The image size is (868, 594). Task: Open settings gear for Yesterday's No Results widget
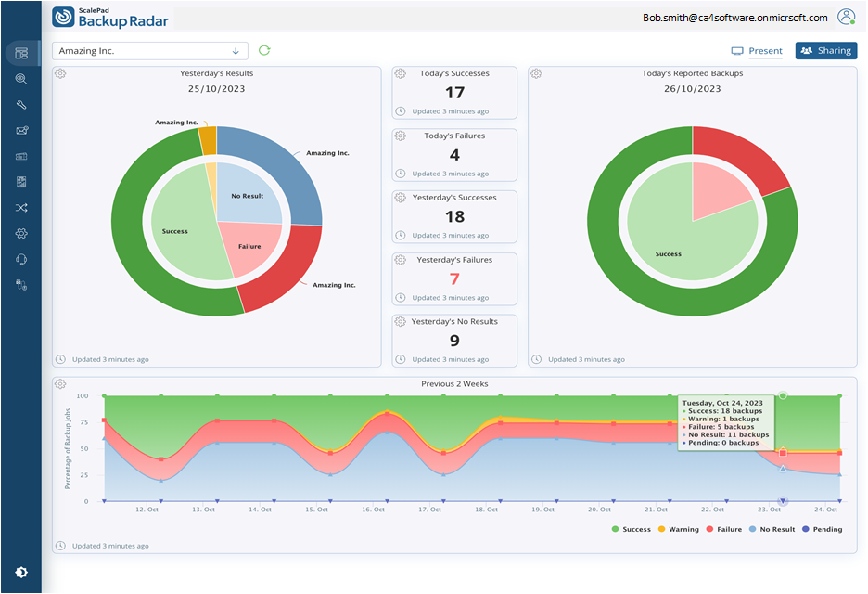click(x=401, y=321)
